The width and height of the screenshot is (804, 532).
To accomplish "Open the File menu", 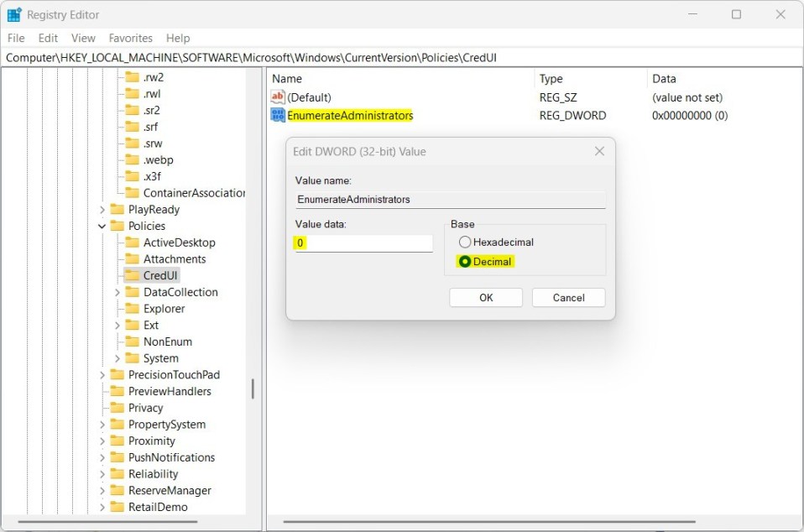I will tap(16, 38).
